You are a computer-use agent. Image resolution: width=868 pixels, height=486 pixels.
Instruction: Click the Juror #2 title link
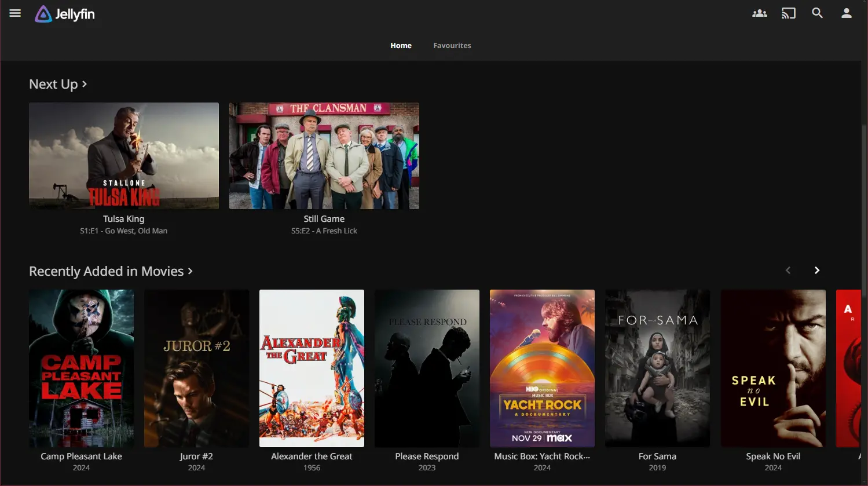point(196,456)
